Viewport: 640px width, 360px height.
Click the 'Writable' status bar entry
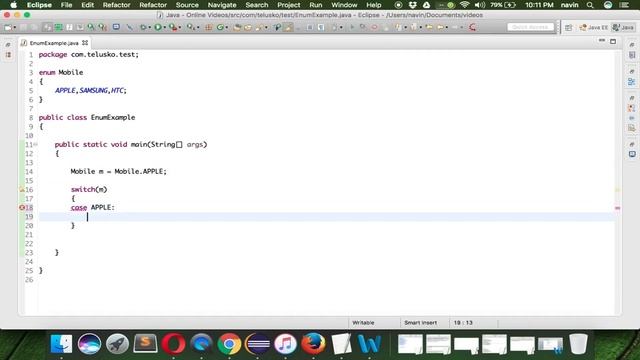click(x=363, y=322)
